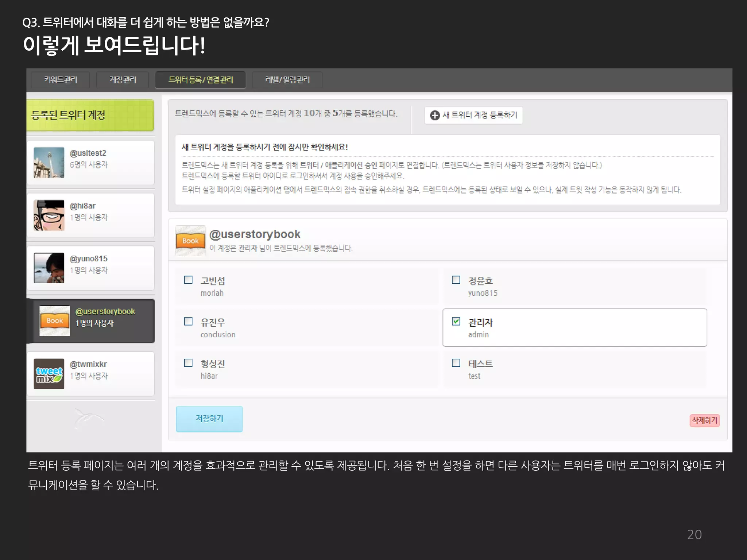Click the 테스트 name label
The height and width of the screenshot is (560, 747).
click(x=480, y=363)
